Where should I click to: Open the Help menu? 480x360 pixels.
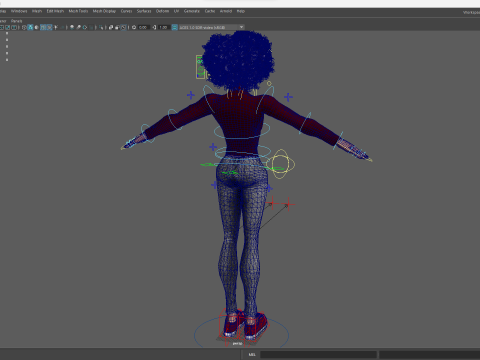(241, 11)
